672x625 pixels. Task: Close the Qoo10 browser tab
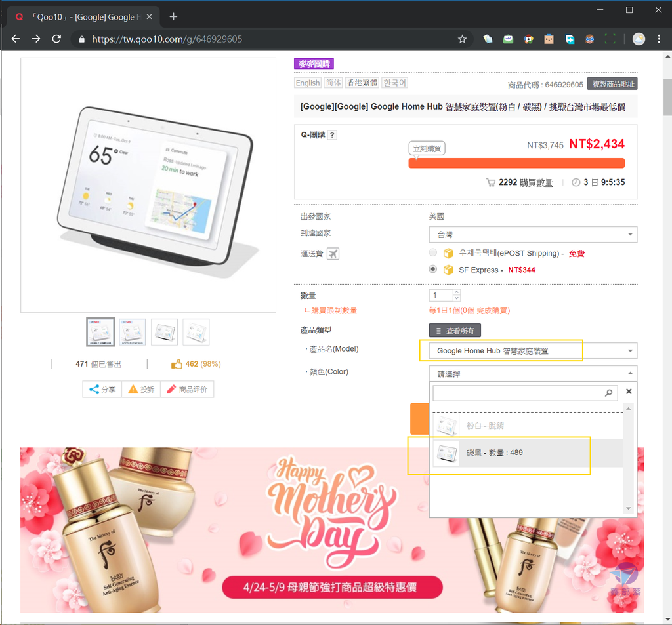[149, 16]
